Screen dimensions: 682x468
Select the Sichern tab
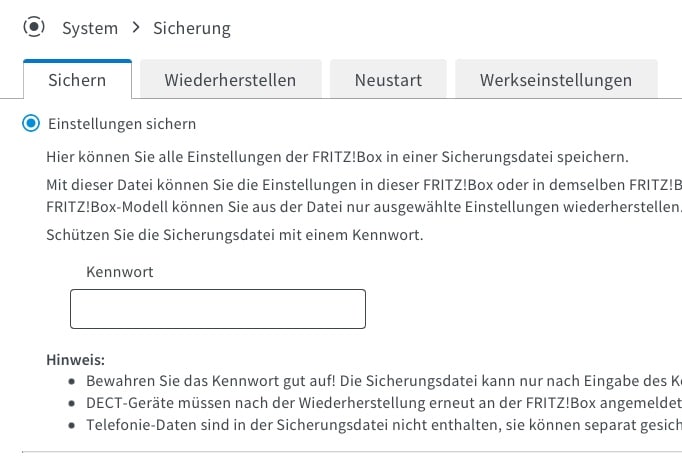click(x=77, y=80)
